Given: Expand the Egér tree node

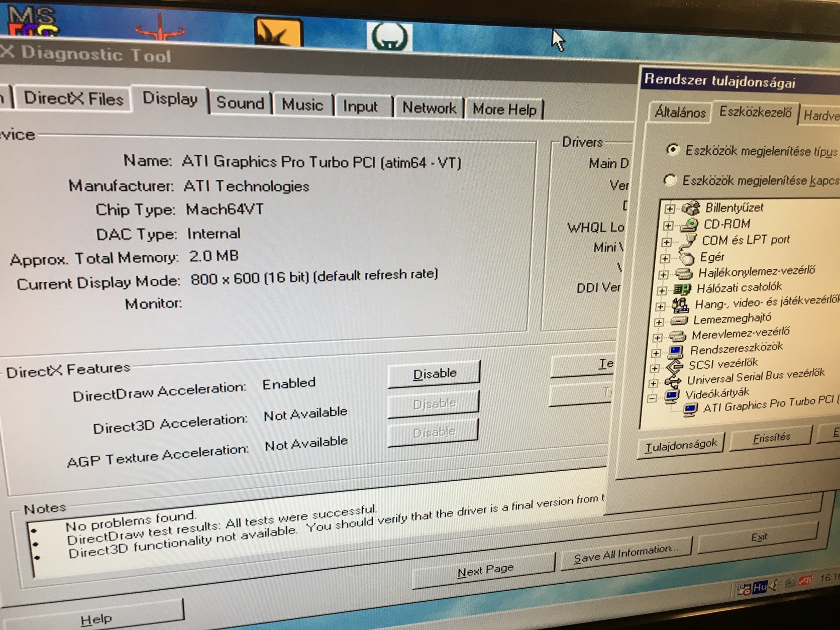Looking at the screenshot, I should pyautogui.click(x=665, y=259).
